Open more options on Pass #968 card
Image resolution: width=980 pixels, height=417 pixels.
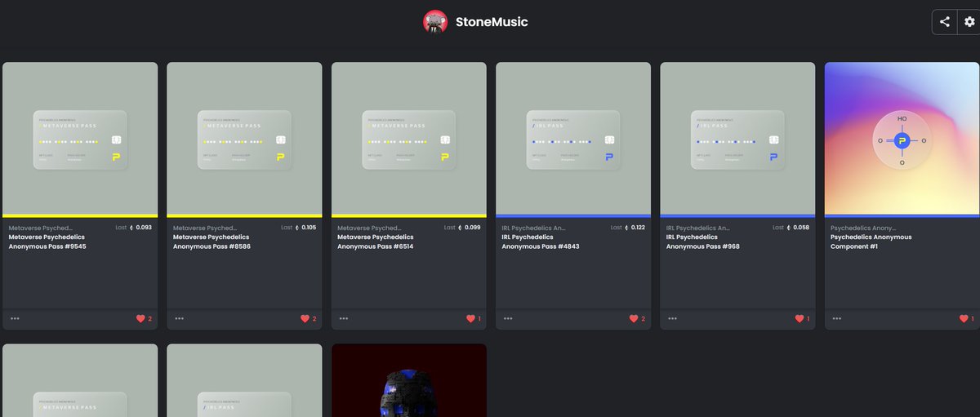672,318
